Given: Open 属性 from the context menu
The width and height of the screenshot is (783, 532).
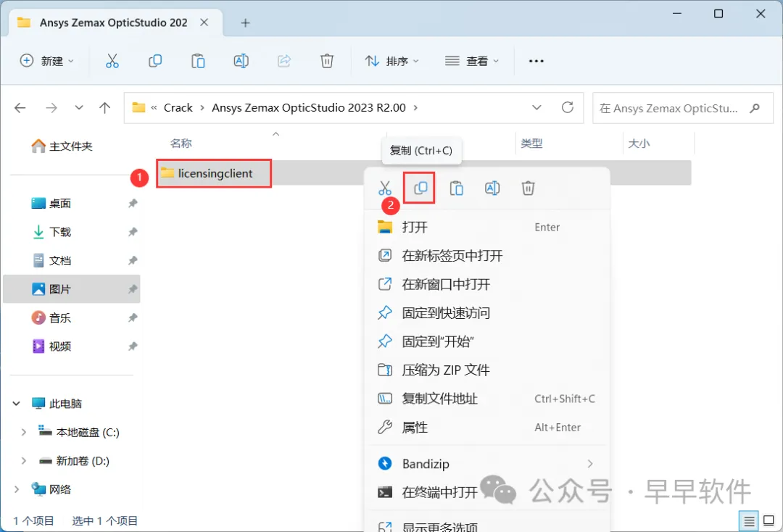Looking at the screenshot, I should tap(487, 427).
